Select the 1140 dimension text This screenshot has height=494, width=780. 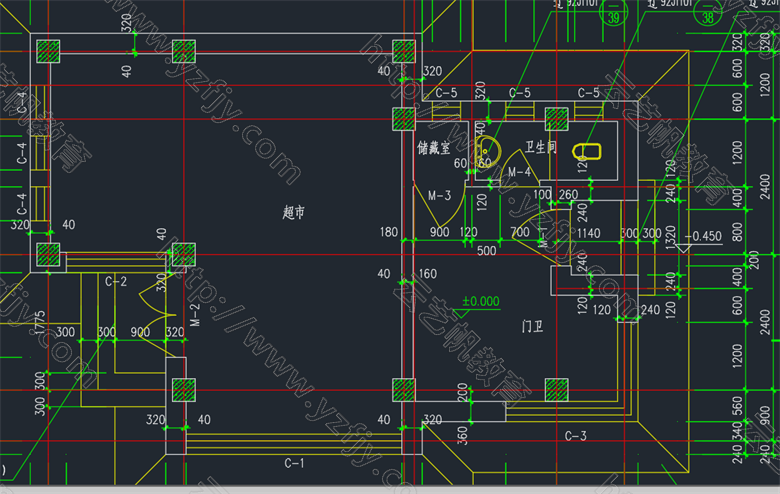pos(588,233)
